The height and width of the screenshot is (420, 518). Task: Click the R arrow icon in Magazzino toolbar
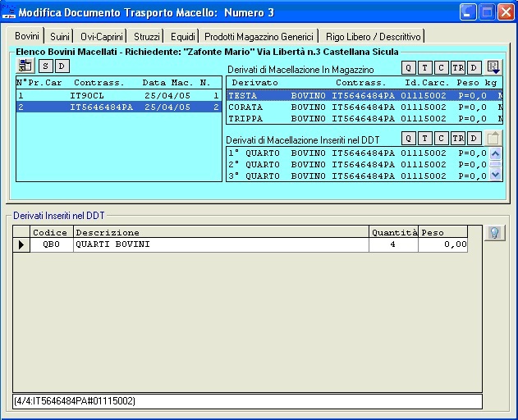[493, 67]
